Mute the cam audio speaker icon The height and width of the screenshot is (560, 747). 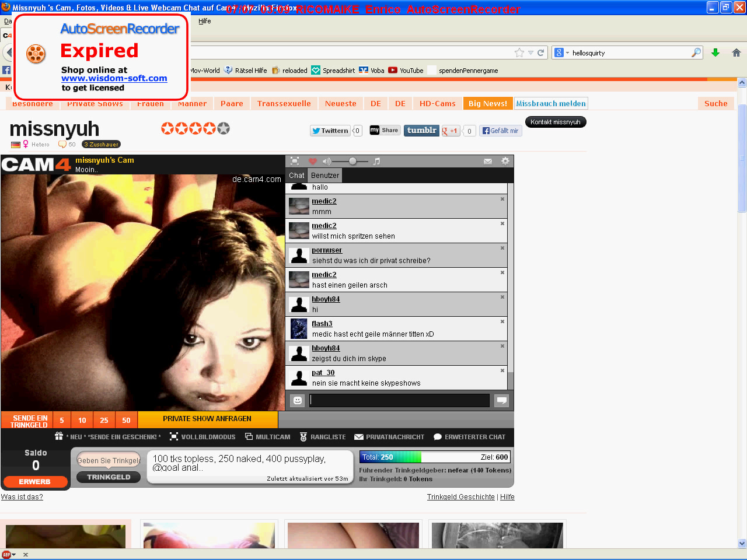tap(326, 162)
